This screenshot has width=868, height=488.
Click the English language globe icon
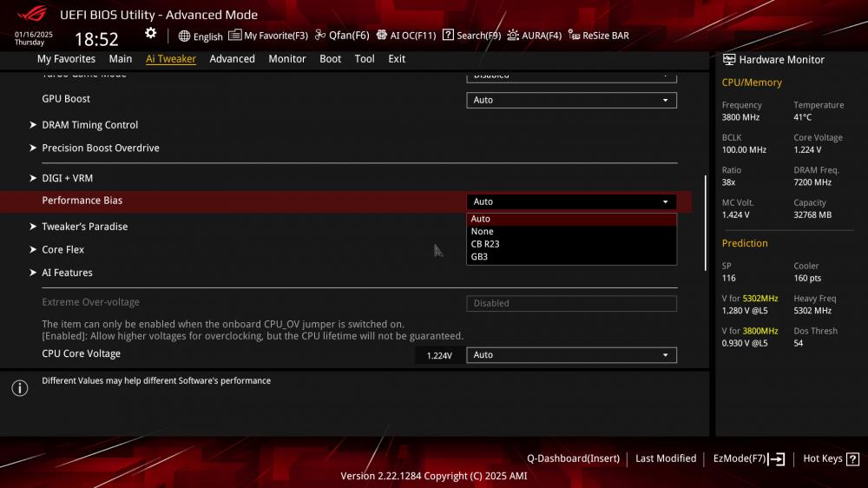tap(184, 36)
